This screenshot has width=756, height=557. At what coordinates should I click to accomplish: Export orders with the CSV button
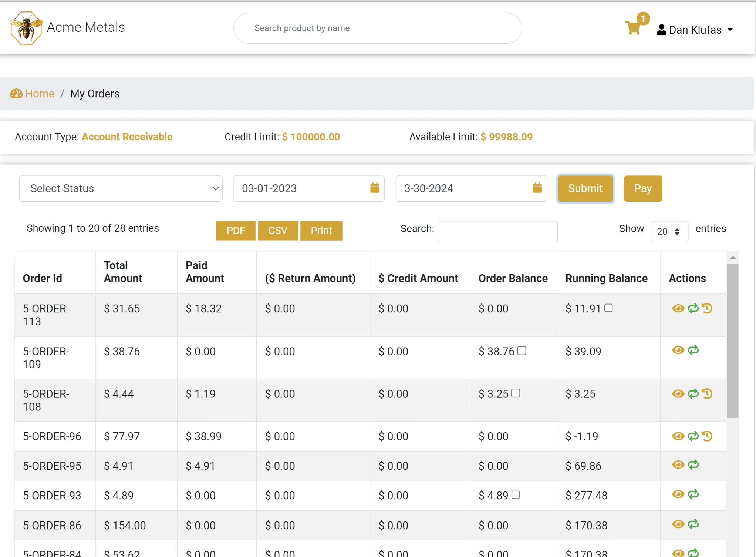click(277, 231)
